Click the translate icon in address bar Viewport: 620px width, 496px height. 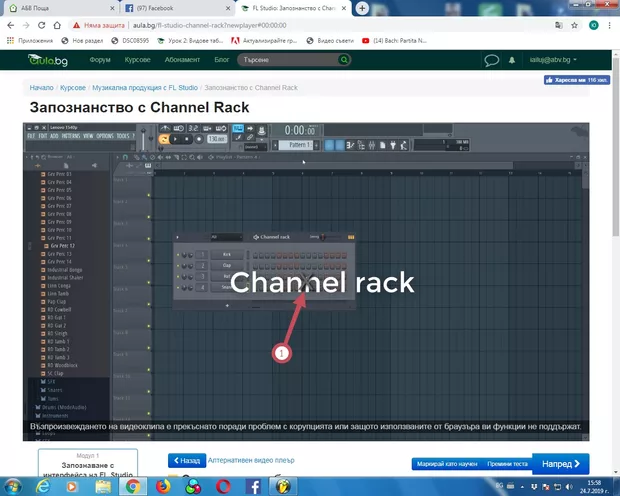[558, 25]
